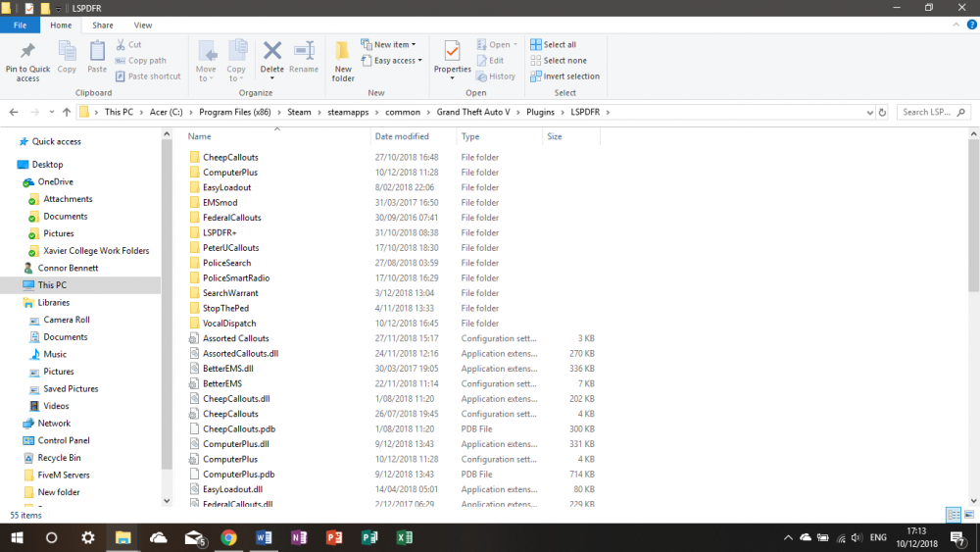Switch to large icons view
980x552 pixels.
969,515
